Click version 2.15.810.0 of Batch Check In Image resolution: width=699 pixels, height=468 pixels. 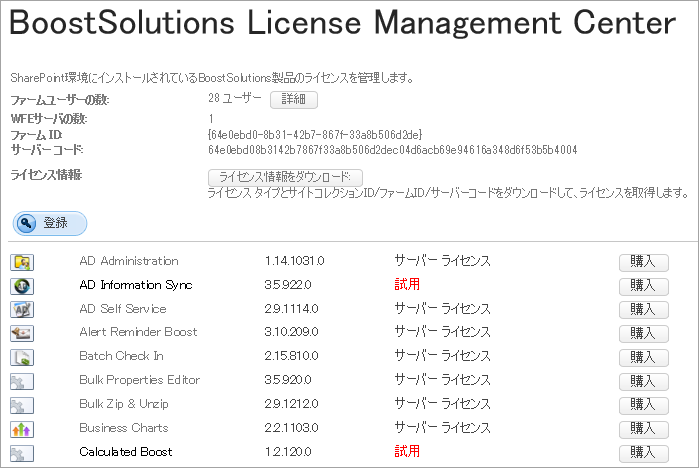click(292, 356)
